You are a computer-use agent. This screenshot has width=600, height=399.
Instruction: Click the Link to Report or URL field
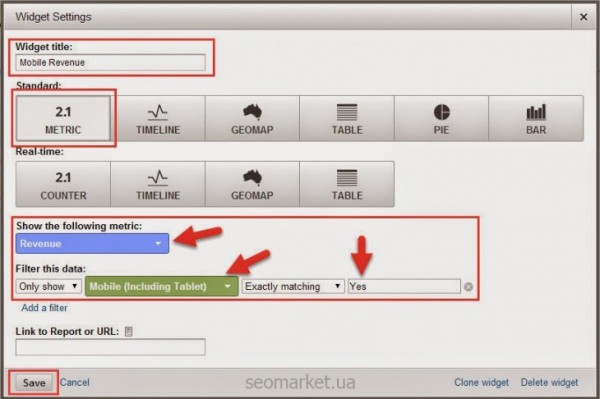[x=111, y=347]
